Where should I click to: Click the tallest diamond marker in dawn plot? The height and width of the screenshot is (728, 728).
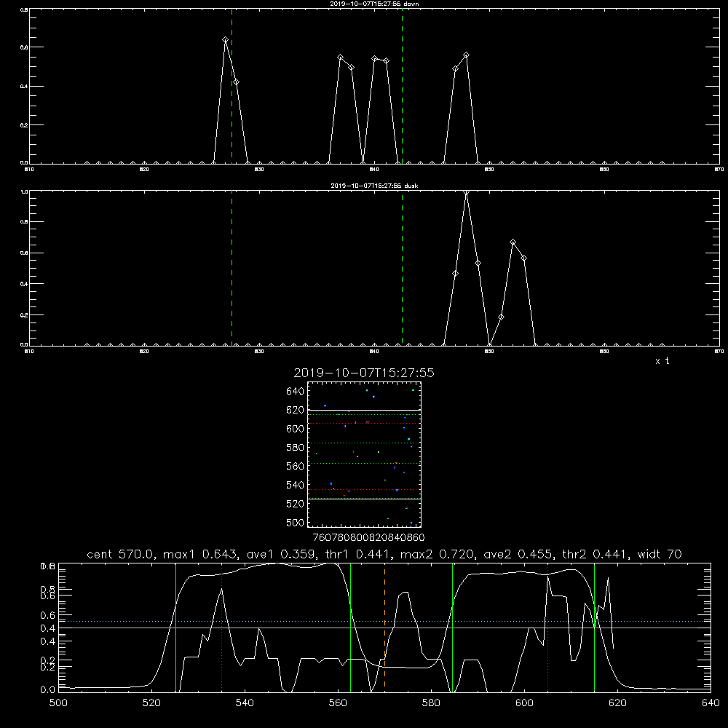[x=225, y=40]
